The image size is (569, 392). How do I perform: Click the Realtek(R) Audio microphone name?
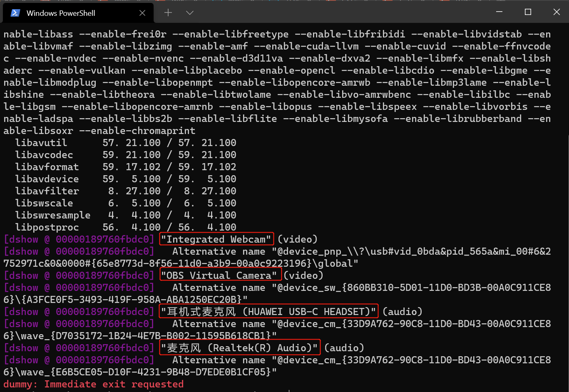(239, 348)
